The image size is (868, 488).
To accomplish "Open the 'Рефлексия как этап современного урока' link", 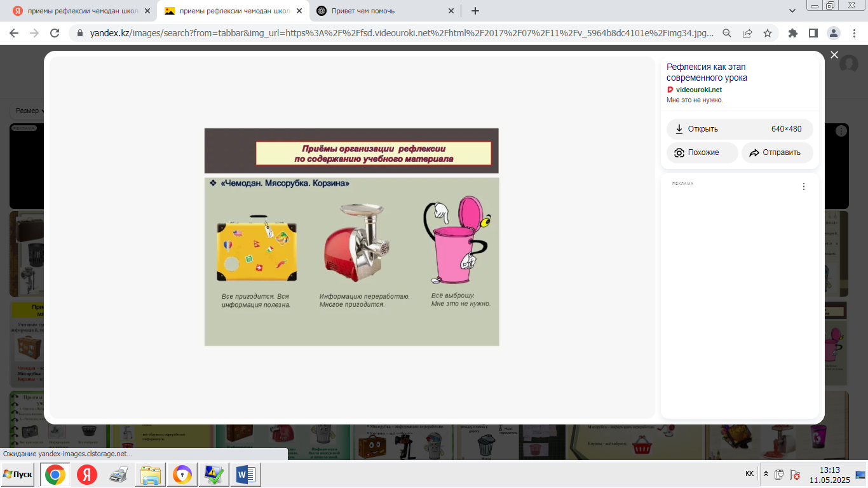I will point(707,72).
